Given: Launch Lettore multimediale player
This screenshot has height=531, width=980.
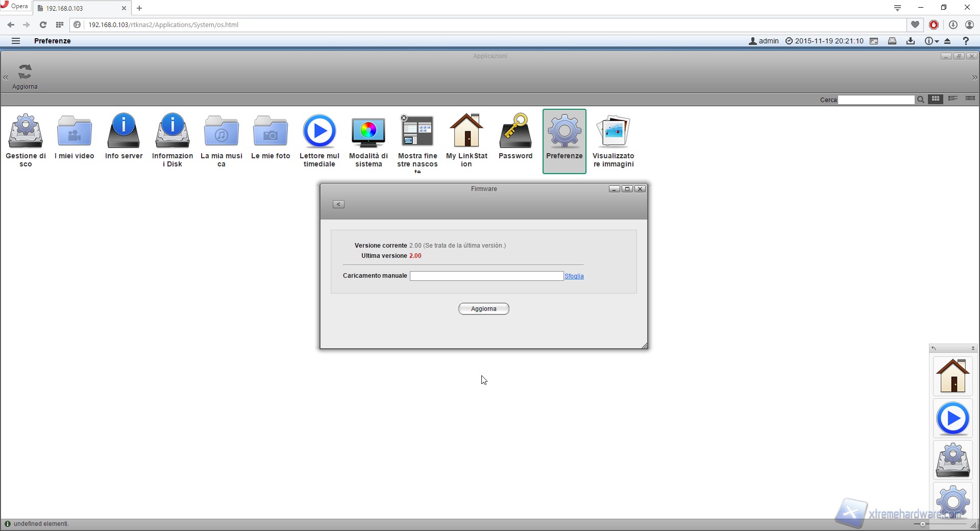Looking at the screenshot, I should click(x=320, y=132).
